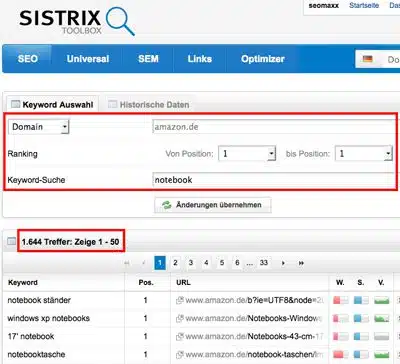Viewport: 400px width, 364px height.
Task: Click the amazon.de domain input field
Action: pyautogui.click(x=274, y=127)
